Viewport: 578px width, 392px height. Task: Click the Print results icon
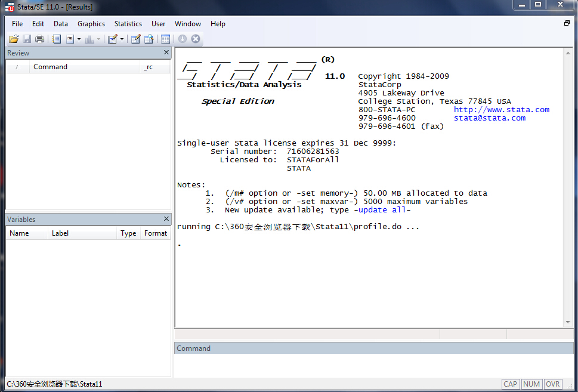tap(39, 39)
